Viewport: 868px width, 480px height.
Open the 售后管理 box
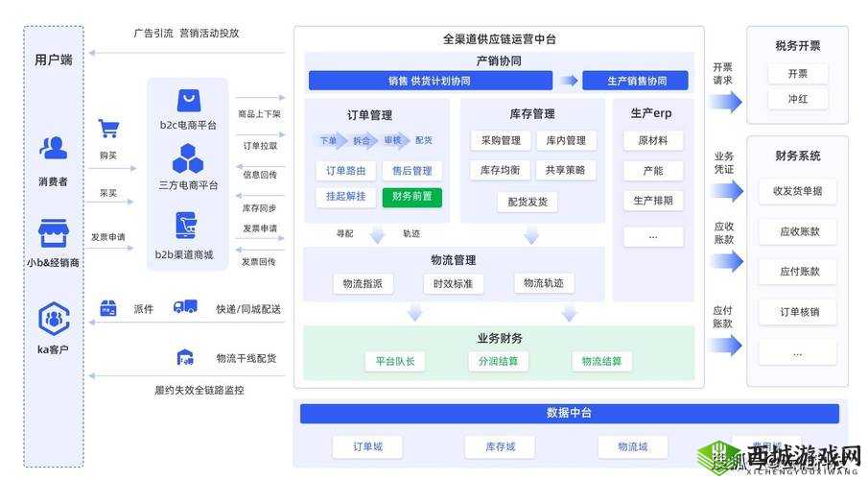[411, 171]
